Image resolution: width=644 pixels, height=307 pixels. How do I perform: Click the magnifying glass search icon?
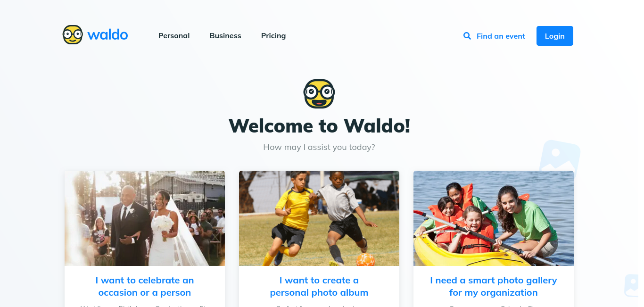click(467, 36)
